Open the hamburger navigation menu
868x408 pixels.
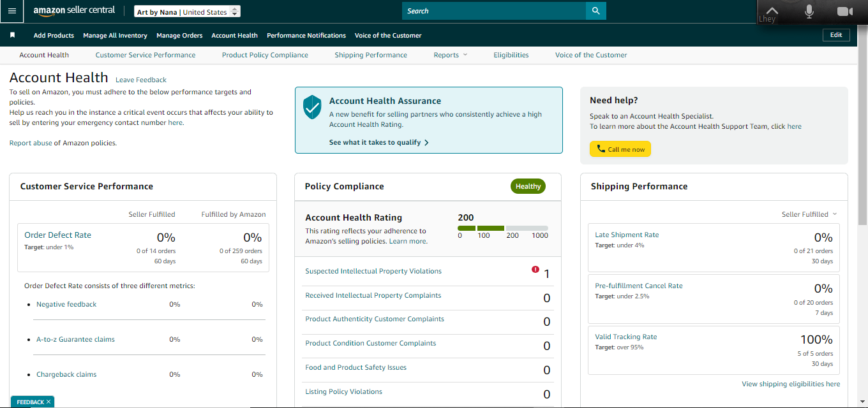click(12, 11)
